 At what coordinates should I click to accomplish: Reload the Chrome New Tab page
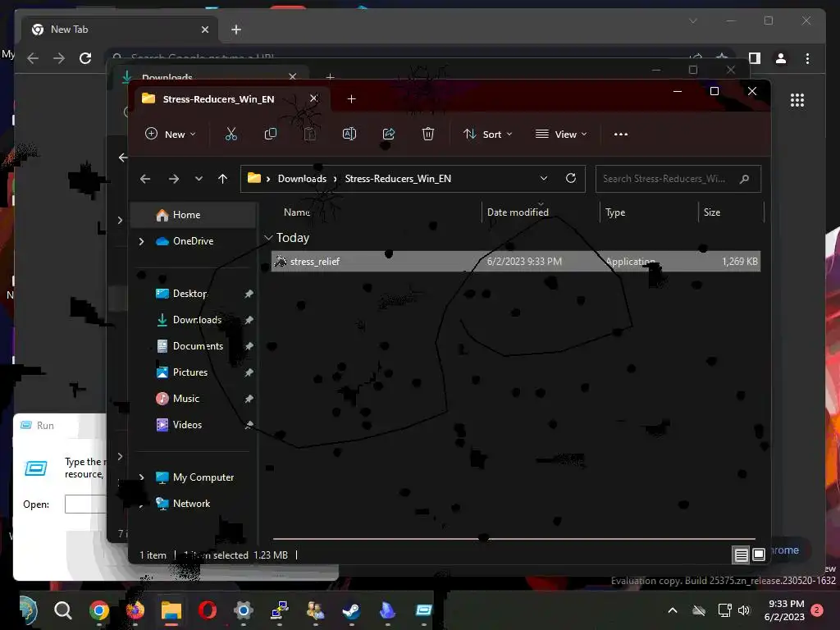coord(85,58)
